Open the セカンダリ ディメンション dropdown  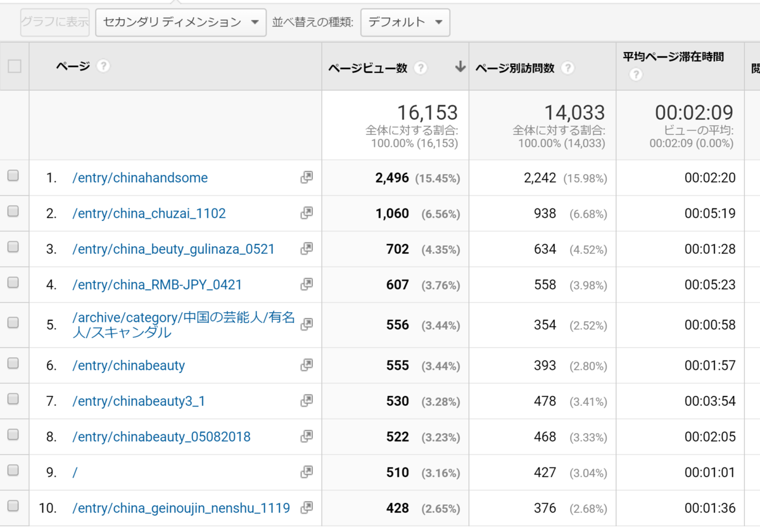(x=180, y=22)
